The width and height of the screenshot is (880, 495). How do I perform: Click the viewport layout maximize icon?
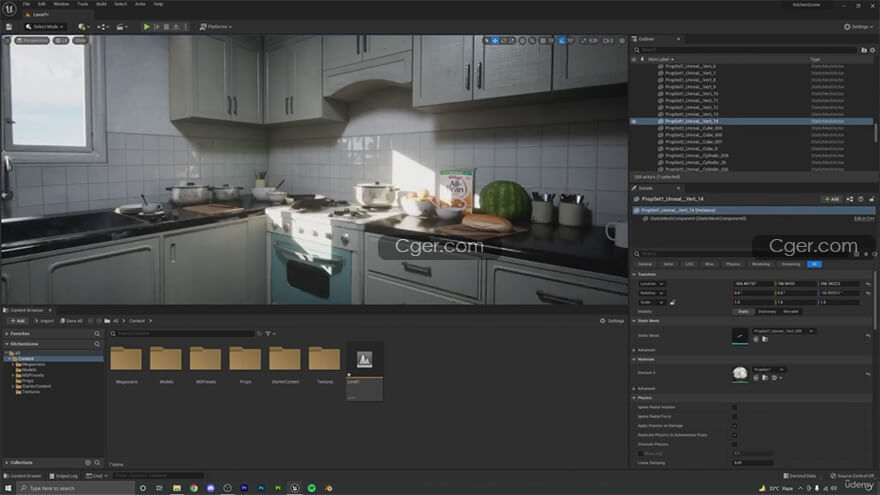click(622, 40)
